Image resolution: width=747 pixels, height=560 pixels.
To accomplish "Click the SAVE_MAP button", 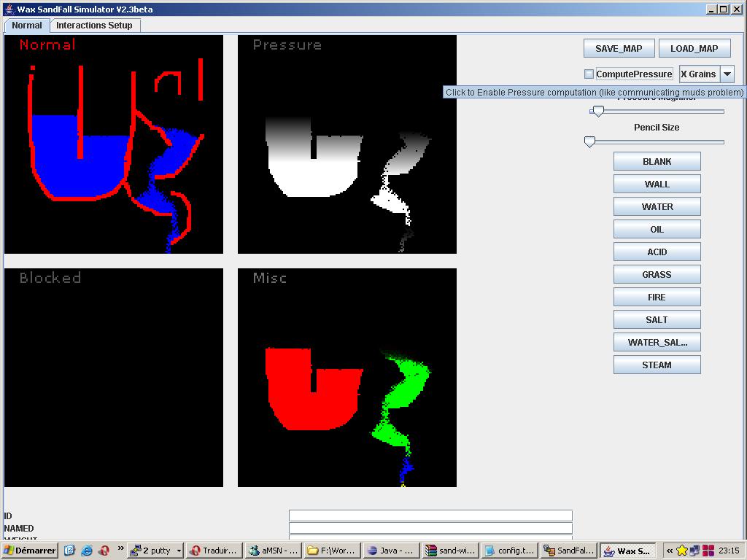I will click(x=619, y=48).
